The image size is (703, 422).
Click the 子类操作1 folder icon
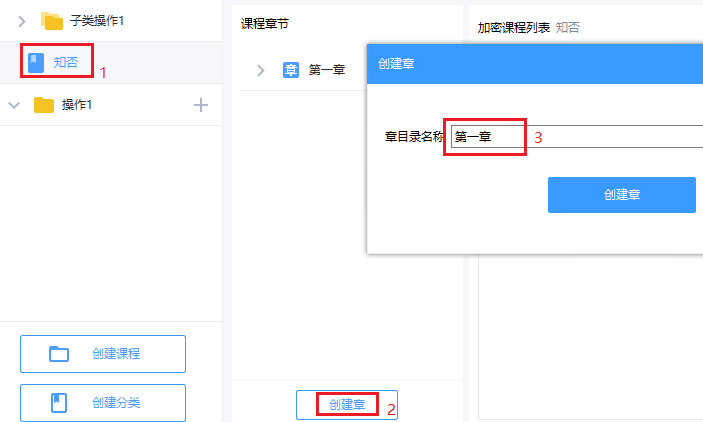tap(52, 20)
